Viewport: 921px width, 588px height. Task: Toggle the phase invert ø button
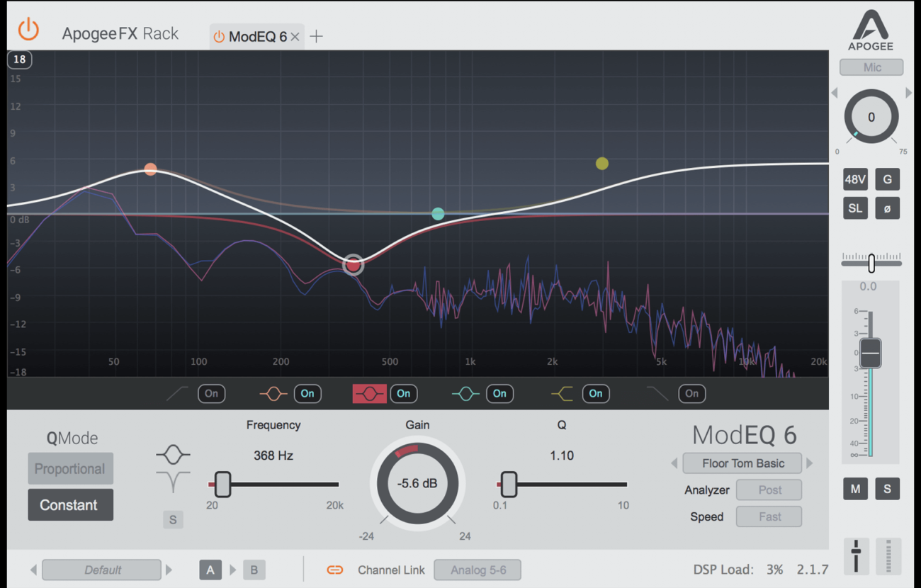[888, 208]
